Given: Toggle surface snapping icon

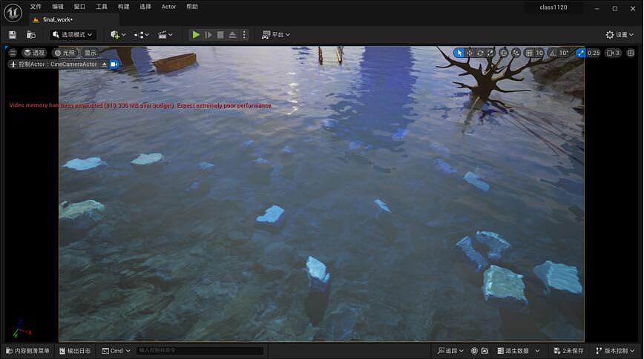Looking at the screenshot, I should [516, 53].
